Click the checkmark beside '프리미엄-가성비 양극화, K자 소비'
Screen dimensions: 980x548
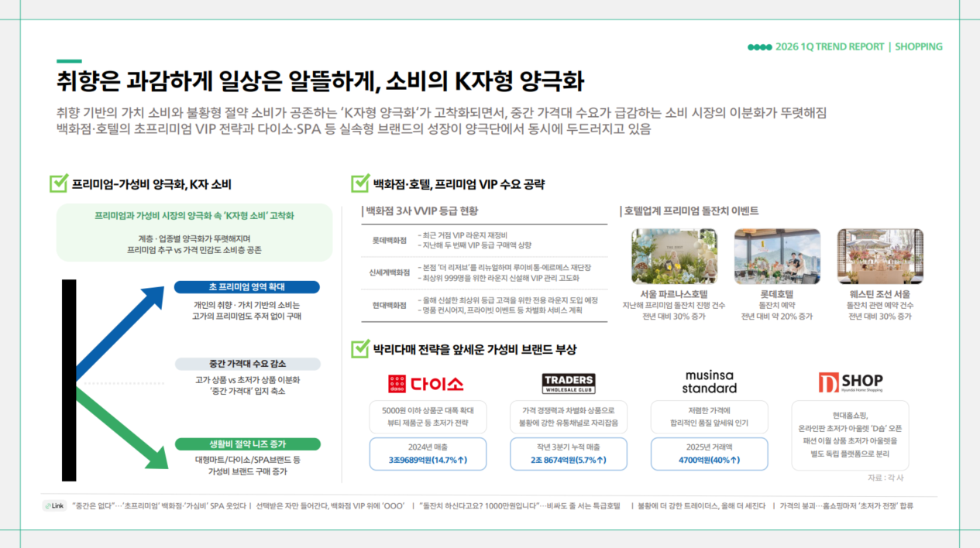pyautogui.click(x=58, y=184)
